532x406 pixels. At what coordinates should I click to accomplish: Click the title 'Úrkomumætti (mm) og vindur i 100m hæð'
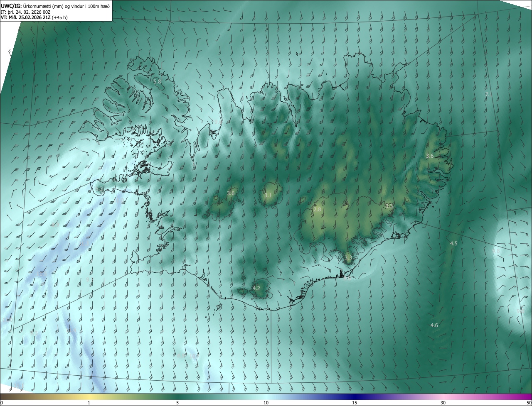click(66, 5)
